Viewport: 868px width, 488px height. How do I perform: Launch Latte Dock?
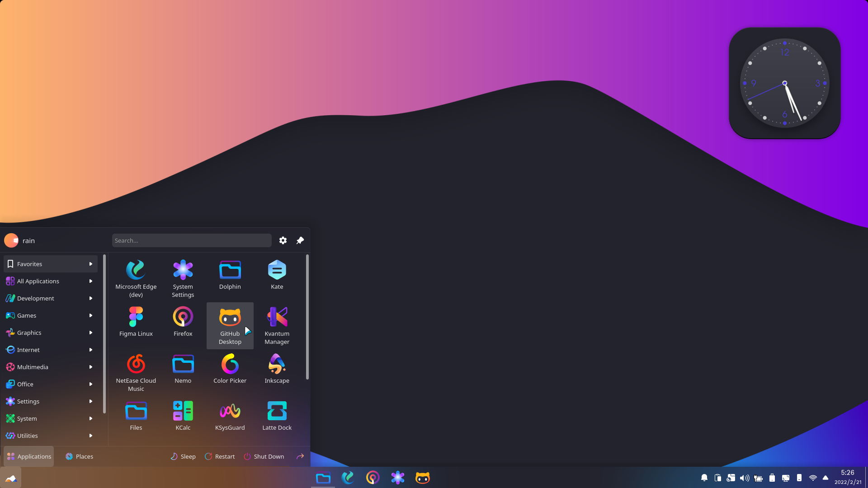tap(277, 419)
